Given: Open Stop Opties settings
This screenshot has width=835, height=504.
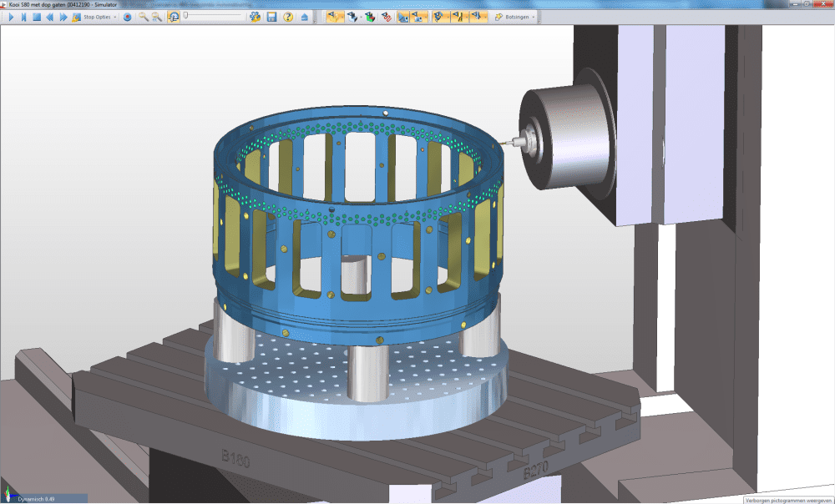Looking at the screenshot, I should click(92, 17).
